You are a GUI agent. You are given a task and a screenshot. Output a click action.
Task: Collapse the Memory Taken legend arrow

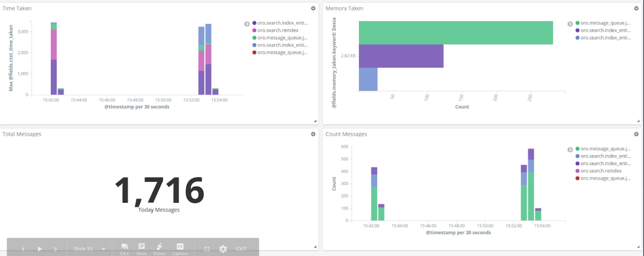pyautogui.click(x=570, y=24)
